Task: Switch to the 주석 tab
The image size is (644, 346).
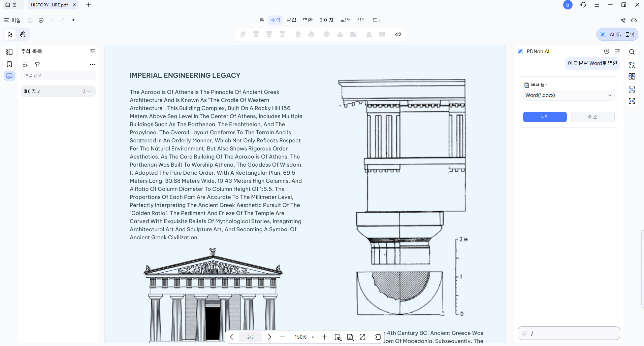Action: click(x=276, y=20)
